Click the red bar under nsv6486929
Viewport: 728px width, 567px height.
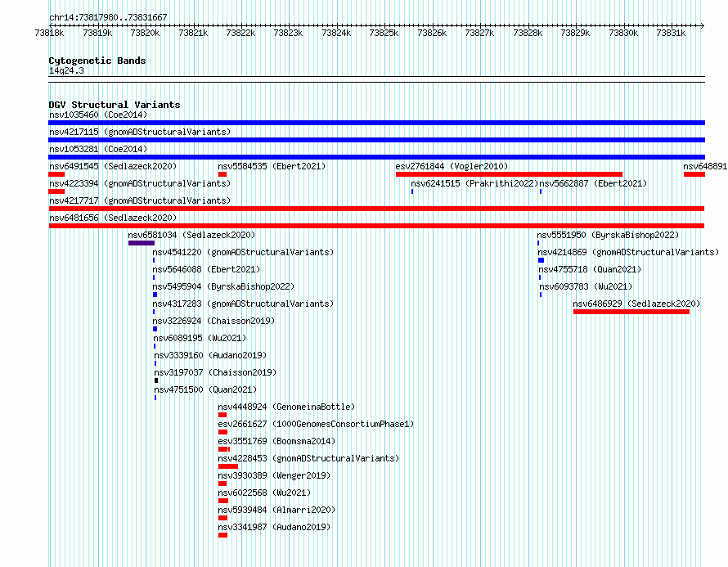(x=631, y=312)
